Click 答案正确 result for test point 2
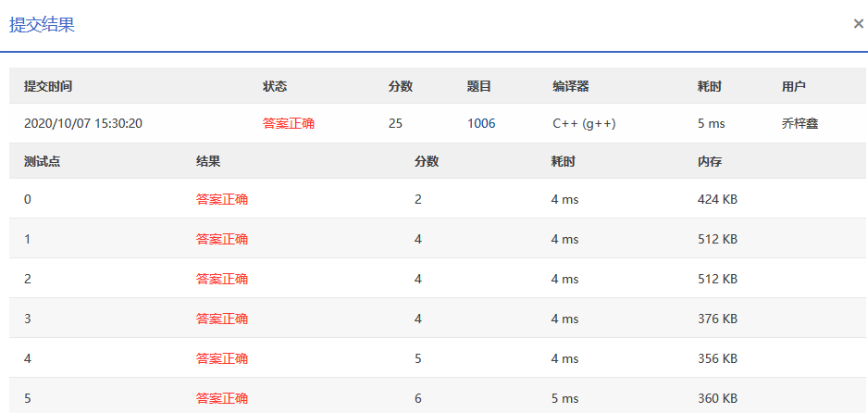Image resolution: width=868 pixels, height=413 pixels. point(222,279)
